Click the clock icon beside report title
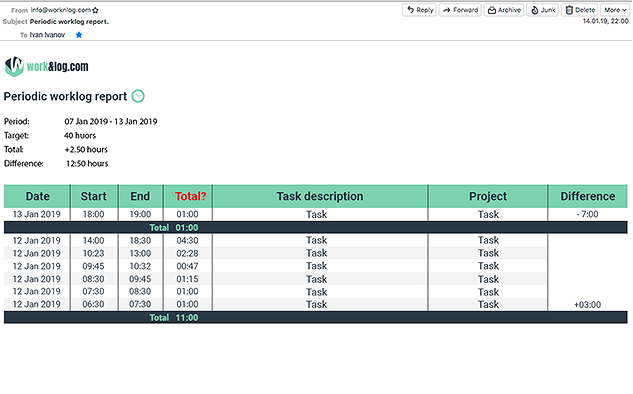The width and height of the screenshot is (633, 394). pos(138,96)
